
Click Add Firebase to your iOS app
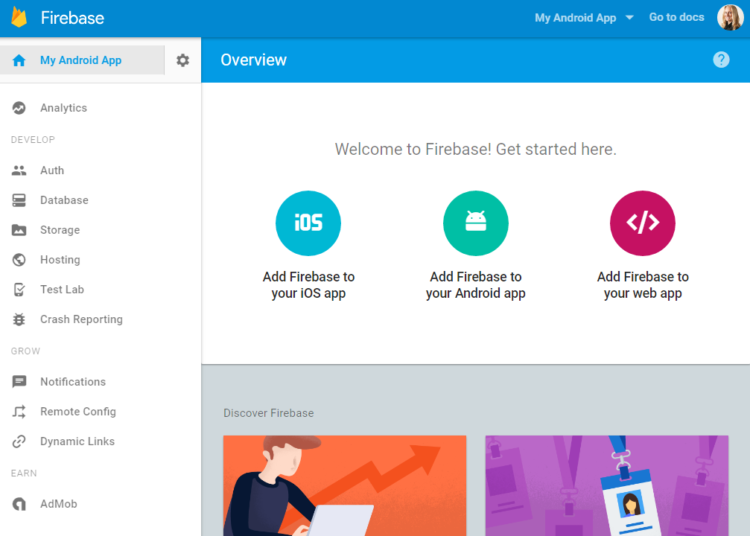coord(309,285)
